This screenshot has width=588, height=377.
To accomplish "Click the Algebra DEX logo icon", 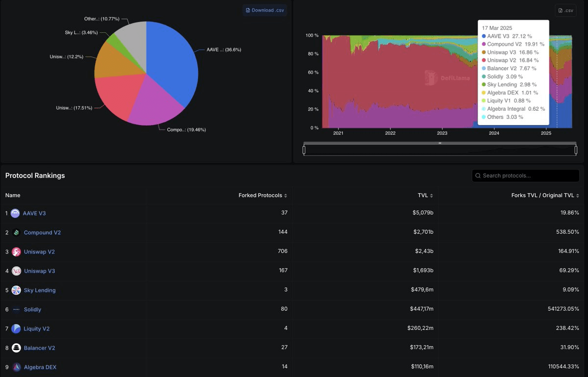I will pyautogui.click(x=16, y=367).
